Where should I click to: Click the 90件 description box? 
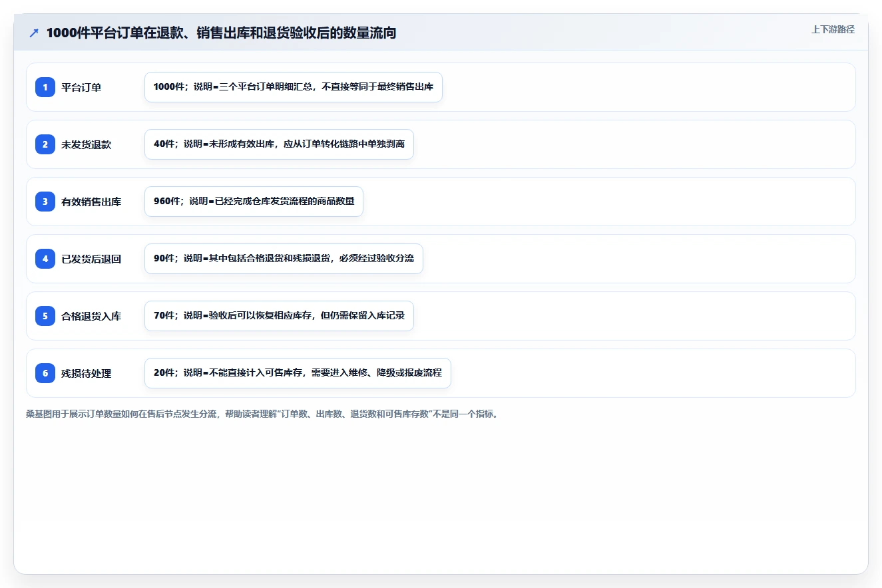pos(284,259)
